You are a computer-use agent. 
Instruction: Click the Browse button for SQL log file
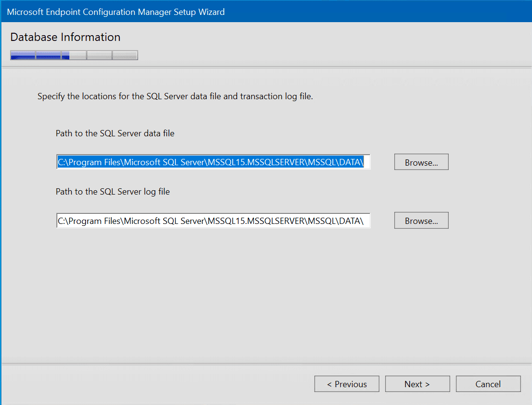click(421, 220)
